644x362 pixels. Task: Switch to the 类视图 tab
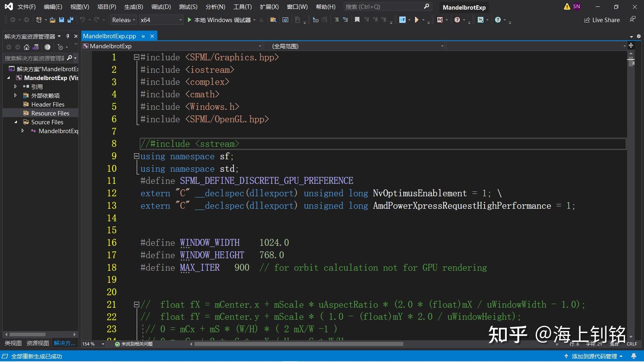(13, 343)
